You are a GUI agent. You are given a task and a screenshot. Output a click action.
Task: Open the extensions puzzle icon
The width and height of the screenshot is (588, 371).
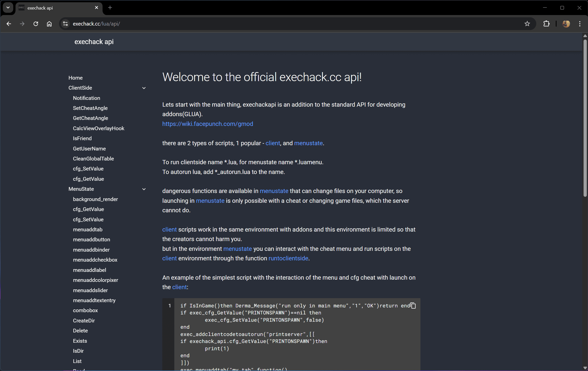click(546, 24)
